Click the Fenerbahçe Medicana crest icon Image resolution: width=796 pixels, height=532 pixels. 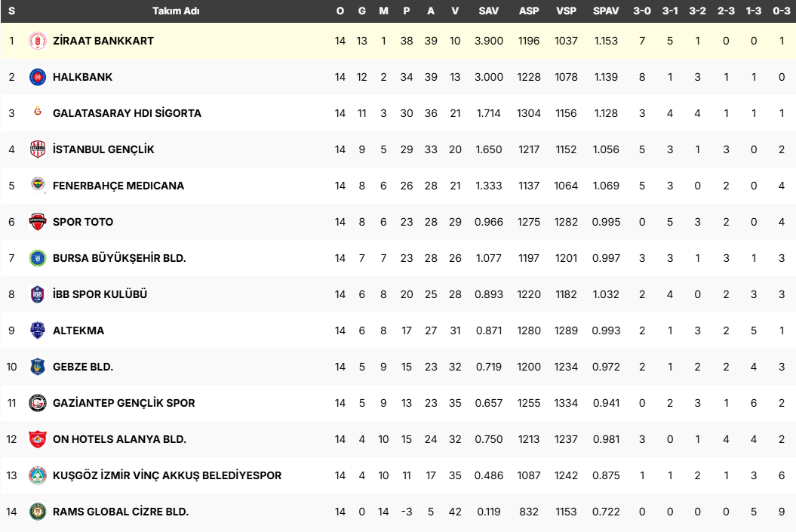point(37,186)
